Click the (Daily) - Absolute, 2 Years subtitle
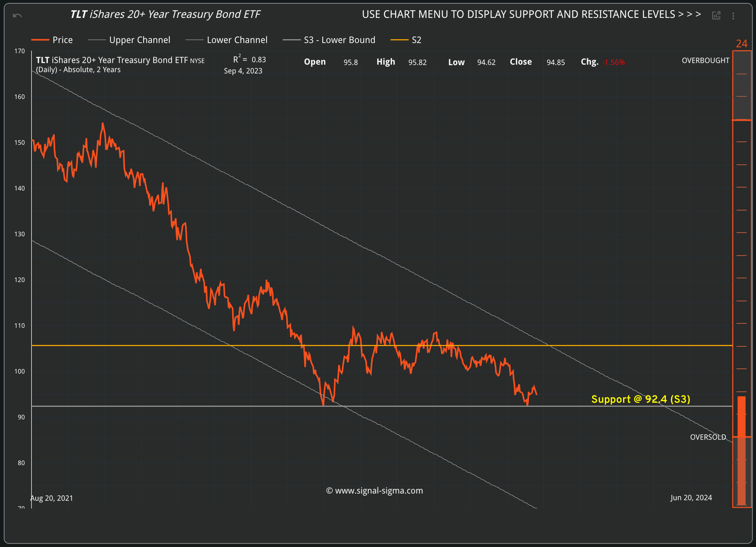Screen dimensions: 756x547 [x=78, y=70]
